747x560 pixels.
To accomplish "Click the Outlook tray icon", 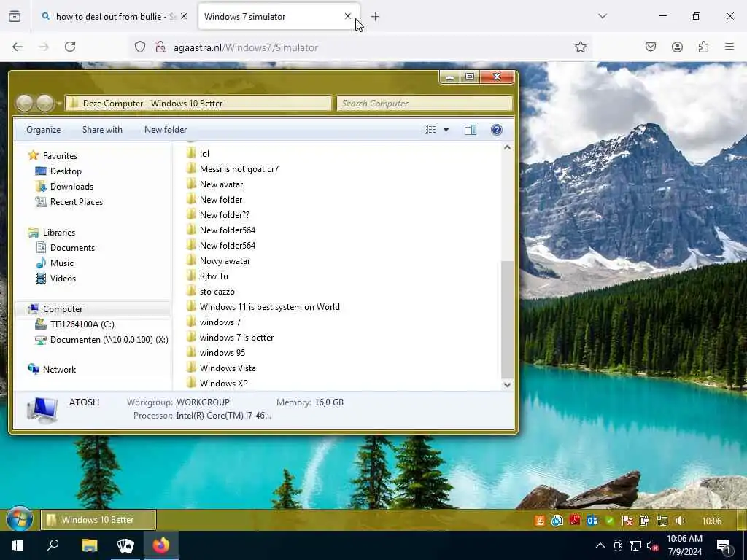I will click(592, 521).
